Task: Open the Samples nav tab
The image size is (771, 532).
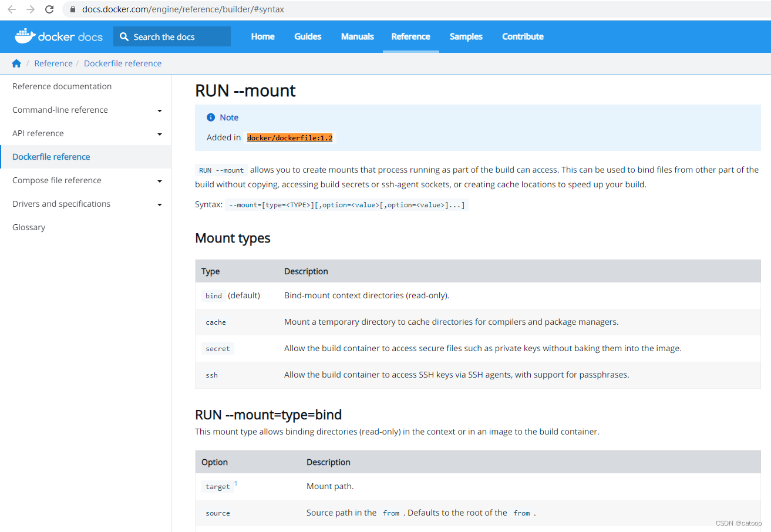Action: (466, 36)
